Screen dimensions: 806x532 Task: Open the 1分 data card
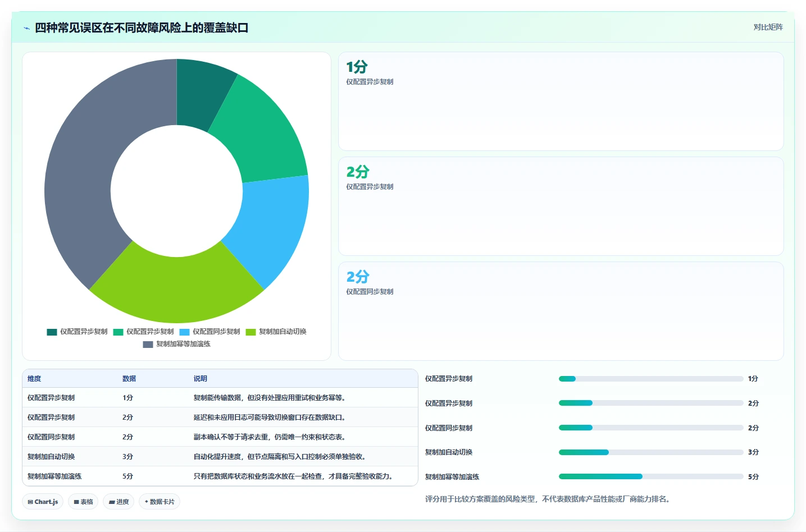pos(561,101)
